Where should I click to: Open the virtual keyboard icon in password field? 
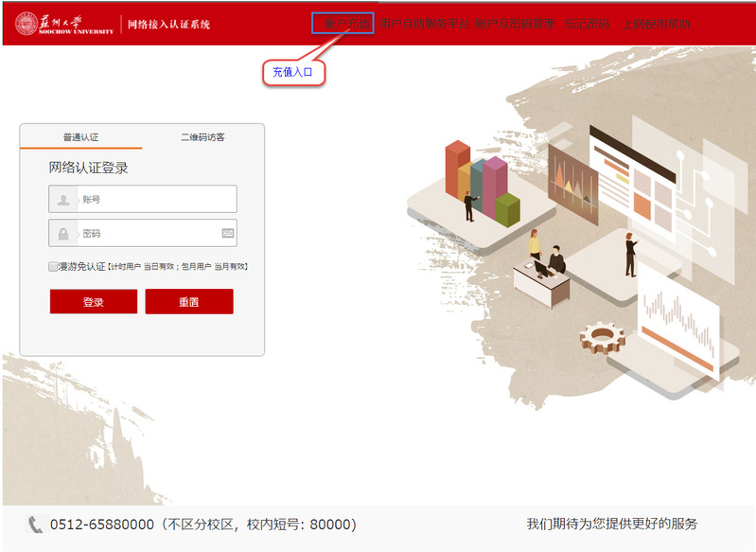(x=228, y=233)
